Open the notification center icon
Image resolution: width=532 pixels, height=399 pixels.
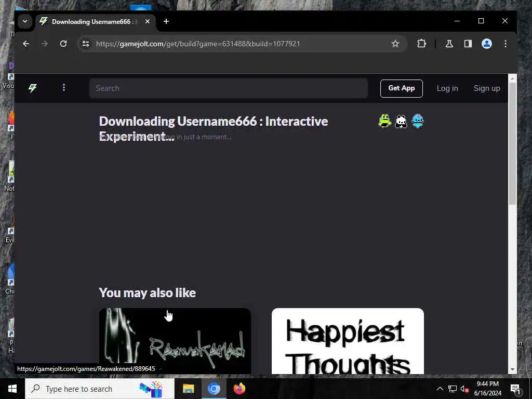516,389
